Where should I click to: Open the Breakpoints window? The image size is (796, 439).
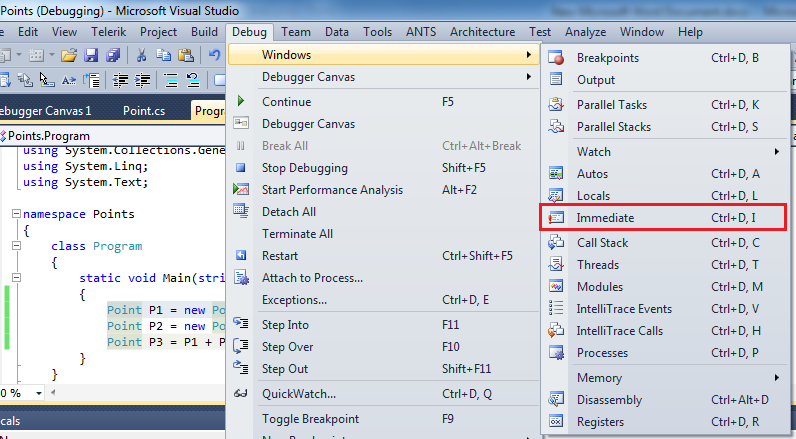click(x=665, y=58)
